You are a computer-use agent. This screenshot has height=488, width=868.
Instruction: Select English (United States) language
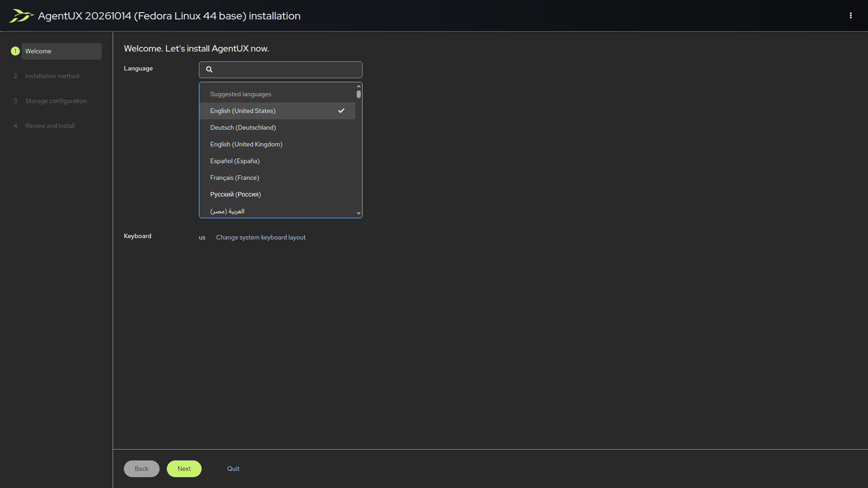(x=277, y=111)
